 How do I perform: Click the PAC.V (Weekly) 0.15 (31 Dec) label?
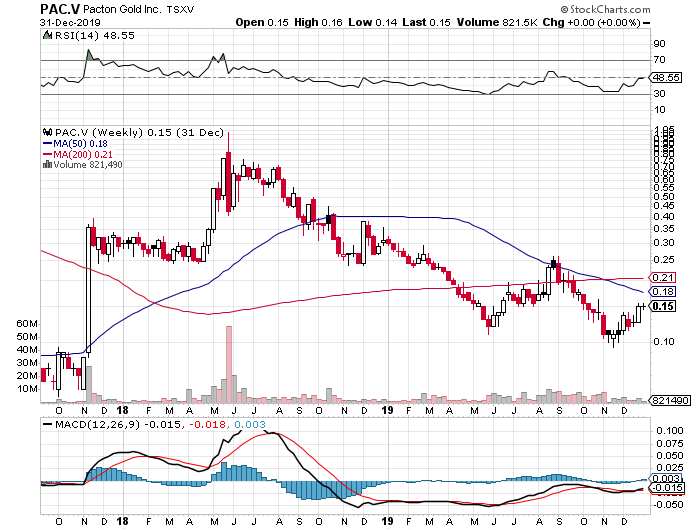coord(139,133)
